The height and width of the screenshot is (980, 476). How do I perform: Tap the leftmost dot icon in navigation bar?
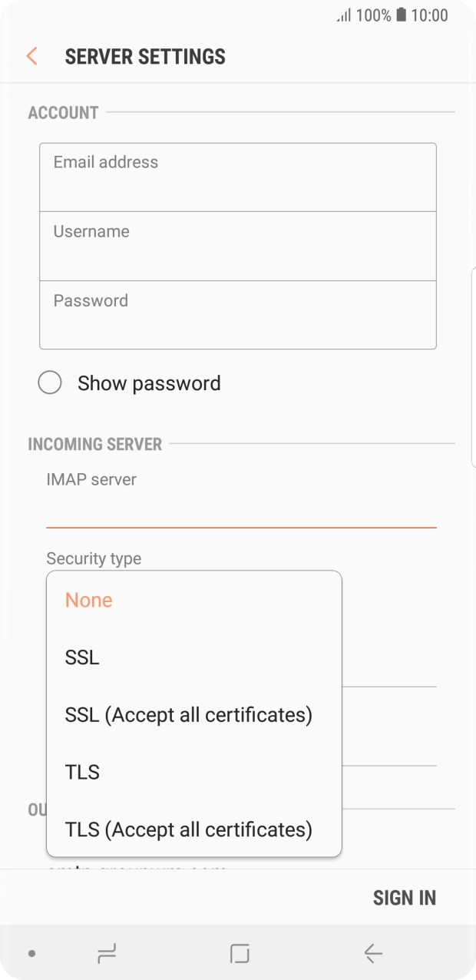(30, 953)
